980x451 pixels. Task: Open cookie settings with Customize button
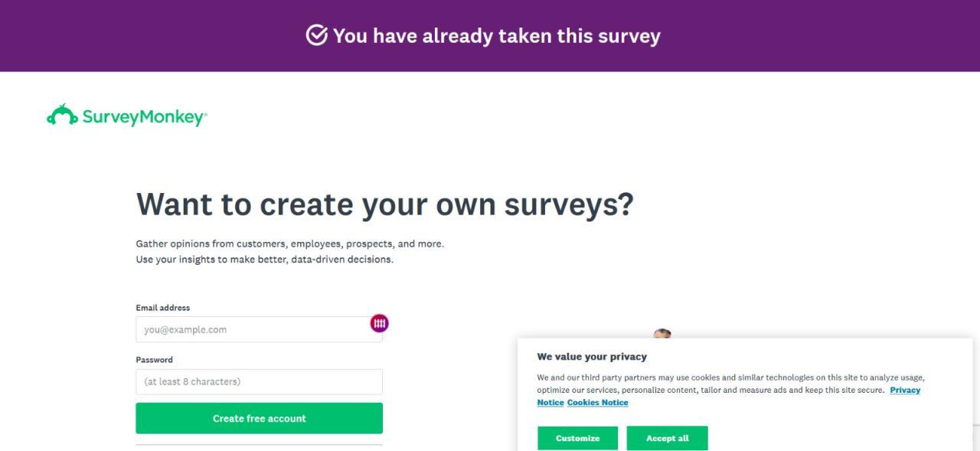pos(577,438)
